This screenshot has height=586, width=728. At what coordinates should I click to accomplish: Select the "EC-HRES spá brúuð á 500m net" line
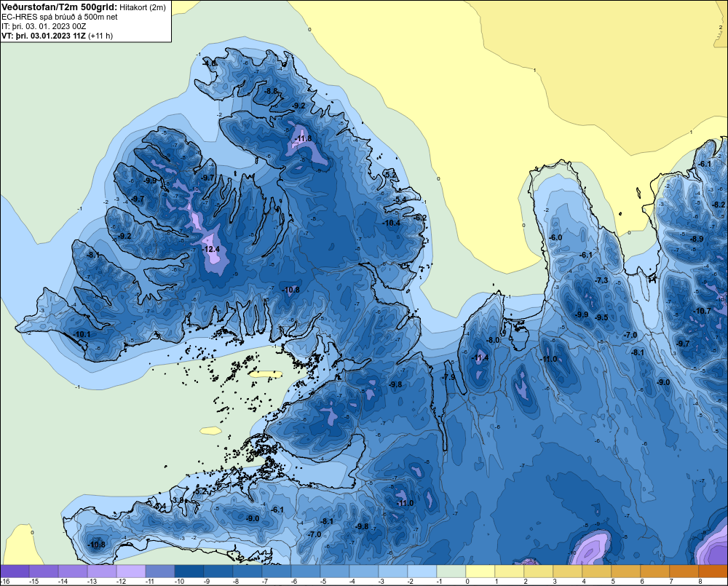59,17
